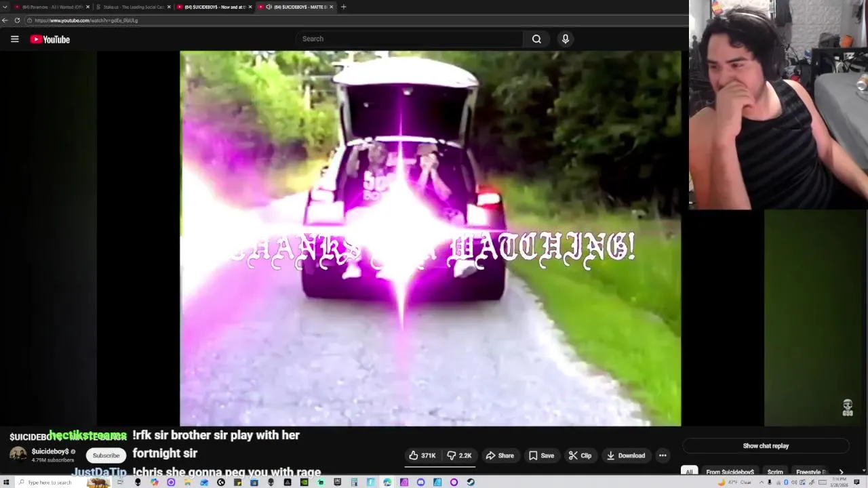Reload the current page
The width and height of the screenshot is (868, 488).
17,20
